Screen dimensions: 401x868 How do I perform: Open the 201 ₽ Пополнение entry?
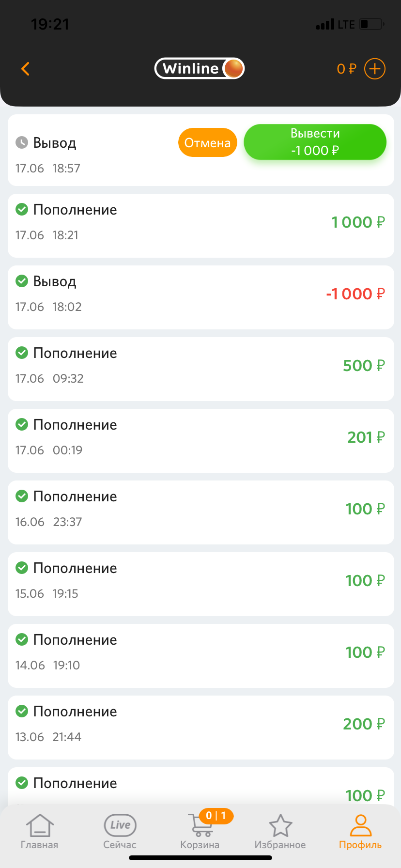coord(200,441)
